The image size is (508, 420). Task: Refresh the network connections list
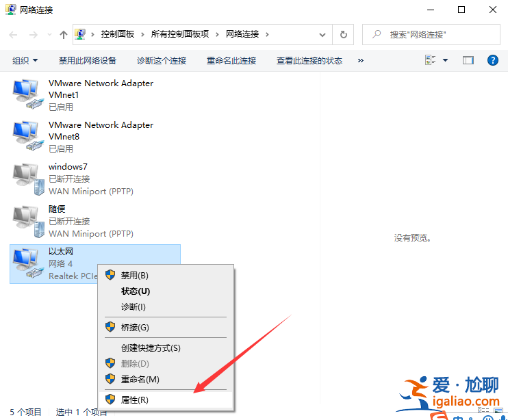[x=344, y=35]
